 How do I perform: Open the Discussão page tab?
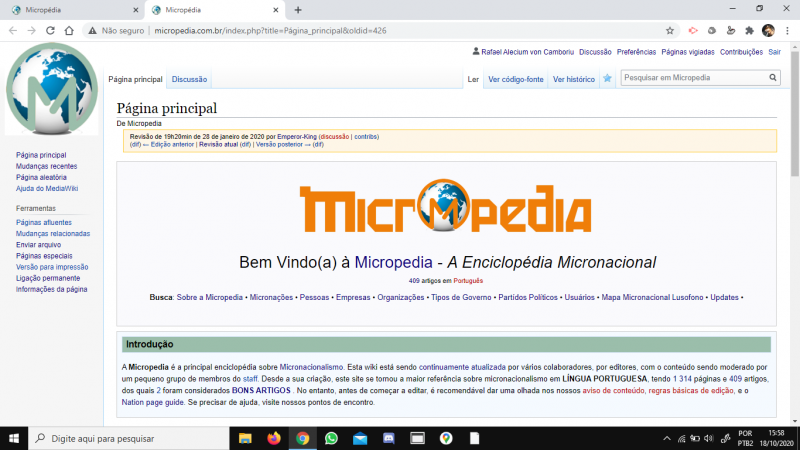pos(189,79)
